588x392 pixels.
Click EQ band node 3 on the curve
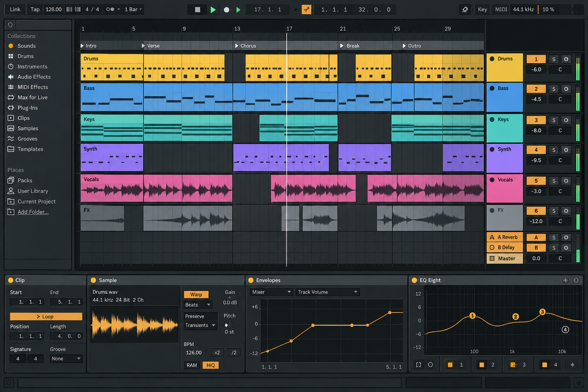click(x=542, y=312)
